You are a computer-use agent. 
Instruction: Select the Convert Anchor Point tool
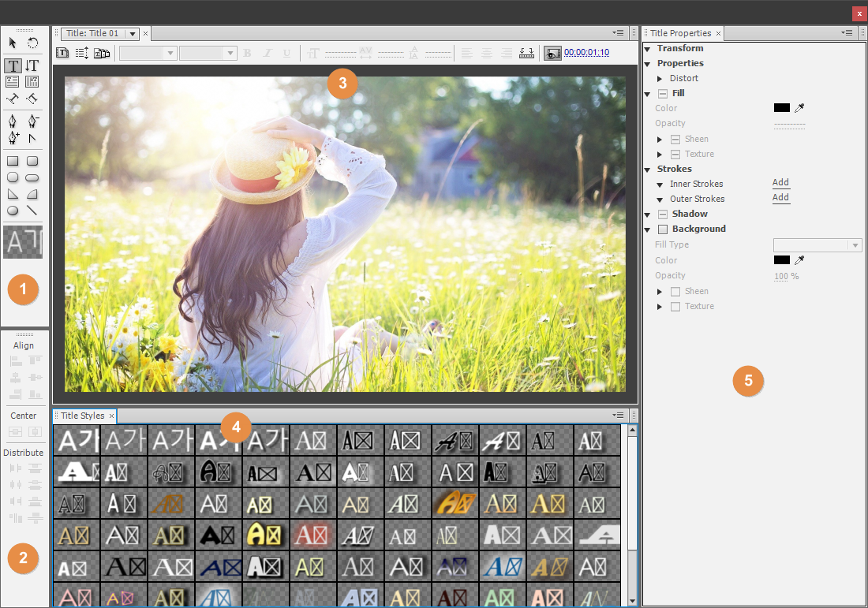pos(32,138)
